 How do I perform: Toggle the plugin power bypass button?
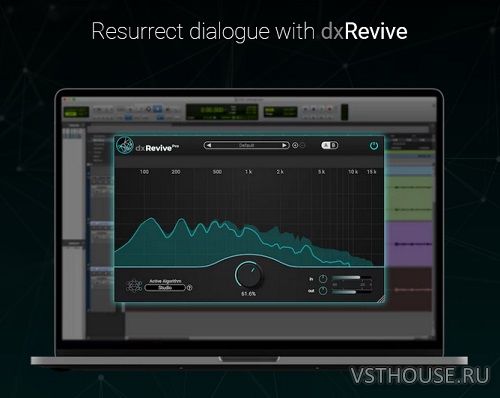374,146
